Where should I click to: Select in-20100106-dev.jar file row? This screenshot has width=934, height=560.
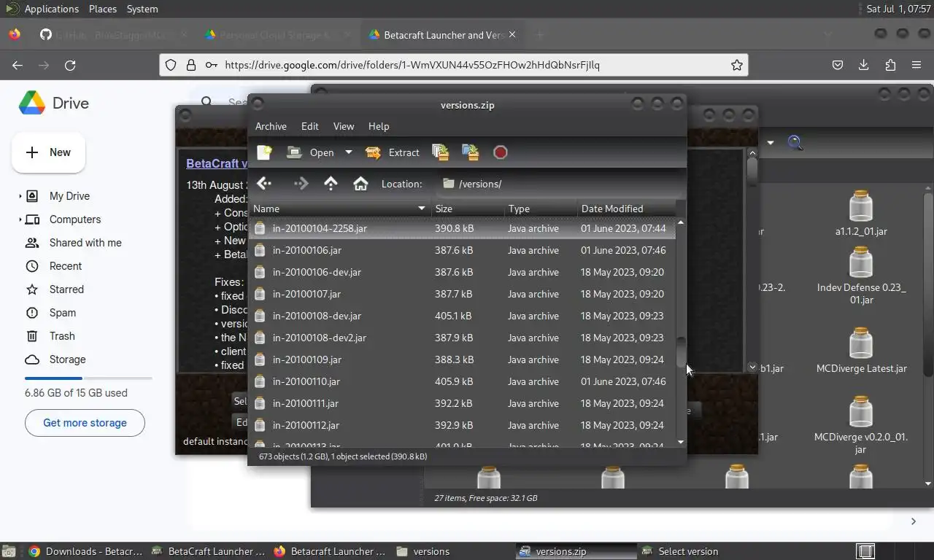click(x=462, y=272)
